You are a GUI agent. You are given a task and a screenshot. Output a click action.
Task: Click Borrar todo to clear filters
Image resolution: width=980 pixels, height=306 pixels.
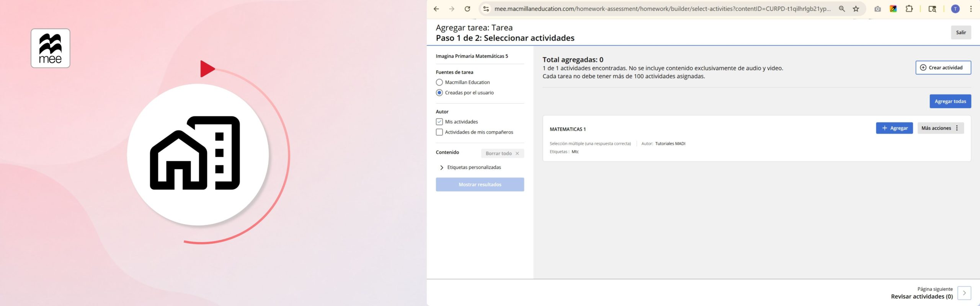click(502, 153)
